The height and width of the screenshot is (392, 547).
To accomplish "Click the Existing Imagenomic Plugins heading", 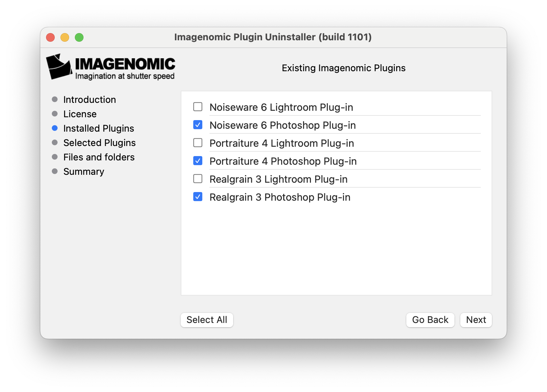I will (344, 68).
